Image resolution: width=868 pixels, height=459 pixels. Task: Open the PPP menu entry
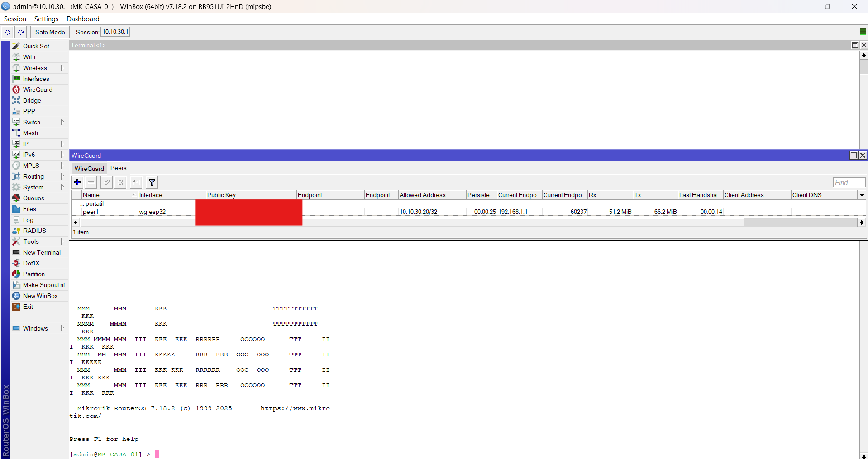click(39, 111)
